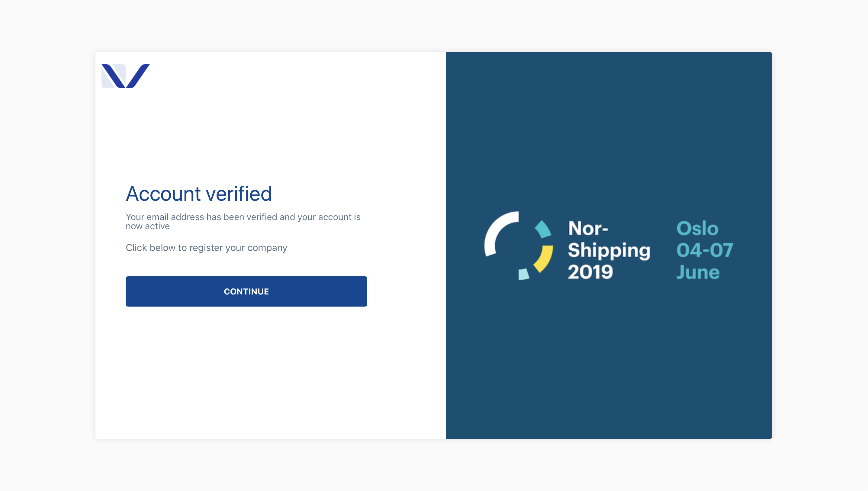This screenshot has width=868, height=491.
Task: Select the teal diamond emblem segment
Action: point(543,229)
